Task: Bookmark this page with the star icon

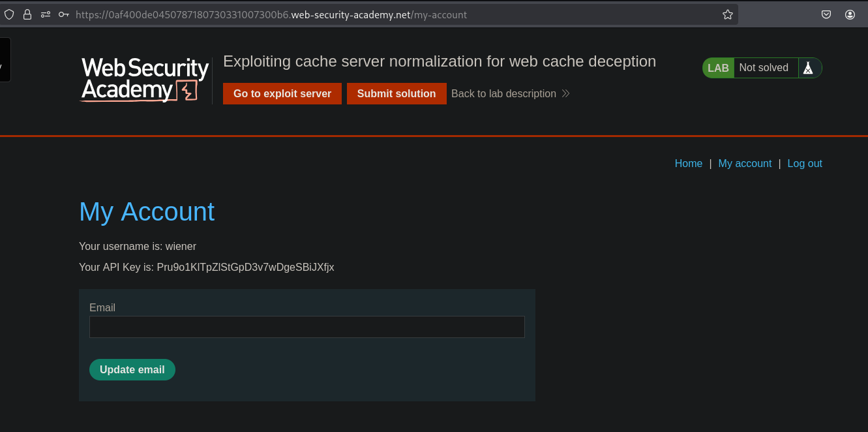Action: [728, 14]
